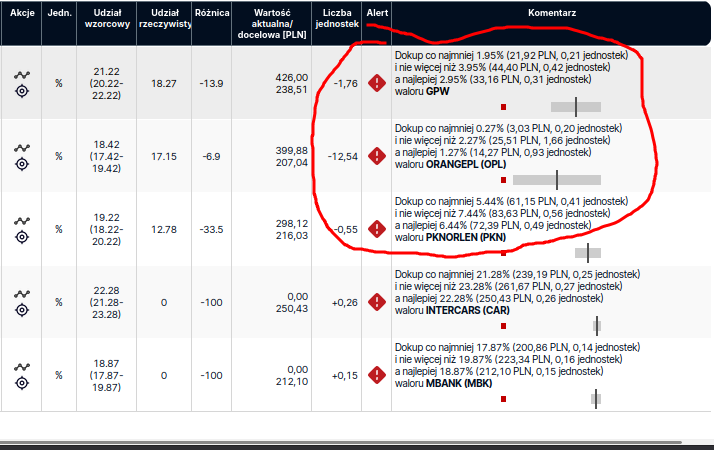
Task: Open the chart icon in the ORANGEPL row
Action: (22, 148)
